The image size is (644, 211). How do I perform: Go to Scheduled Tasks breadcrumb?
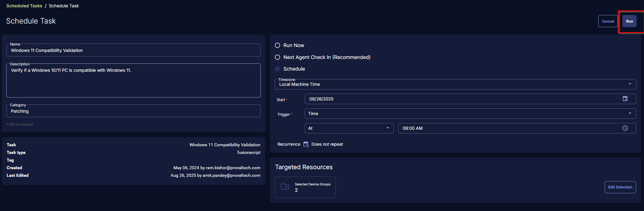[x=24, y=6]
